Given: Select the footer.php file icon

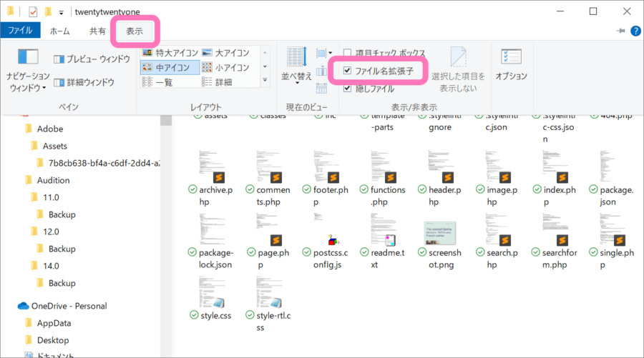Looking at the screenshot, I should pos(326,166).
